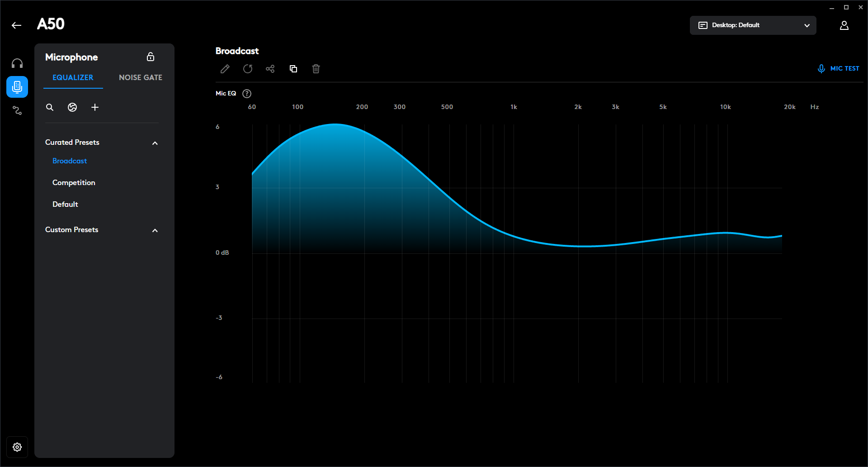Screen dimensions: 868x467
Task: Toggle the Microphone lock icon
Action: click(x=151, y=57)
